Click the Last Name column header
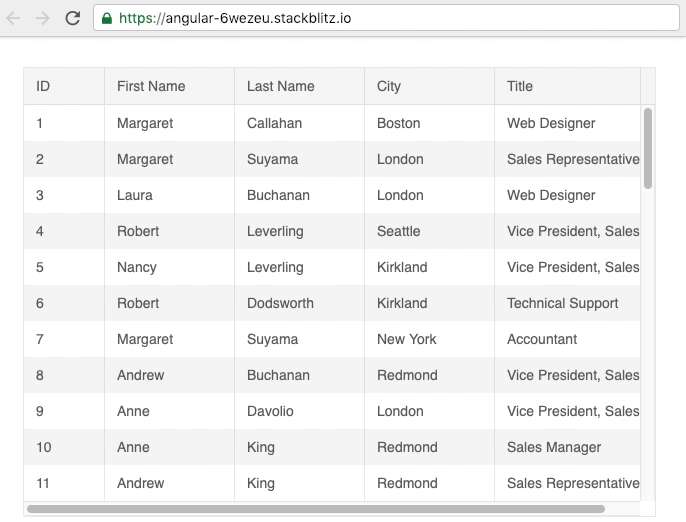686x522 pixels. coord(299,86)
